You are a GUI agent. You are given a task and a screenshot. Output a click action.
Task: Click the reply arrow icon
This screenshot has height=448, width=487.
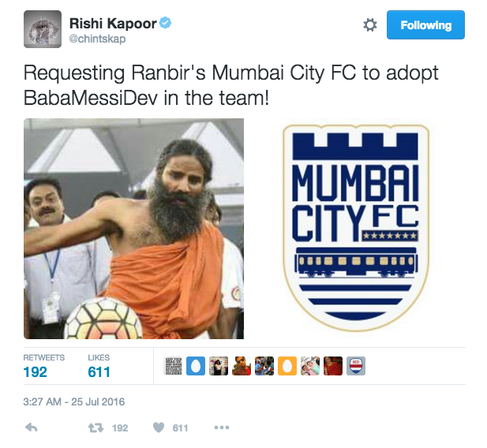pyautogui.click(x=31, y=427)
